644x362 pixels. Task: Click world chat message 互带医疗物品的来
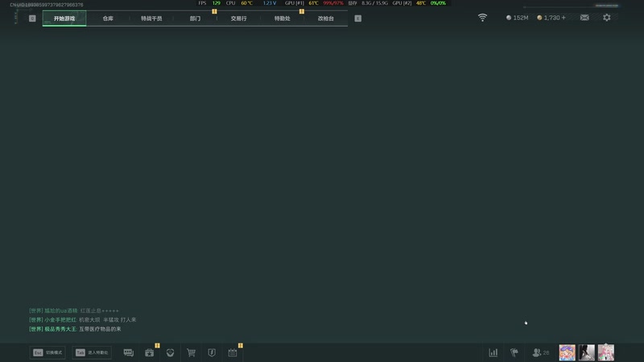coord(100,329)
